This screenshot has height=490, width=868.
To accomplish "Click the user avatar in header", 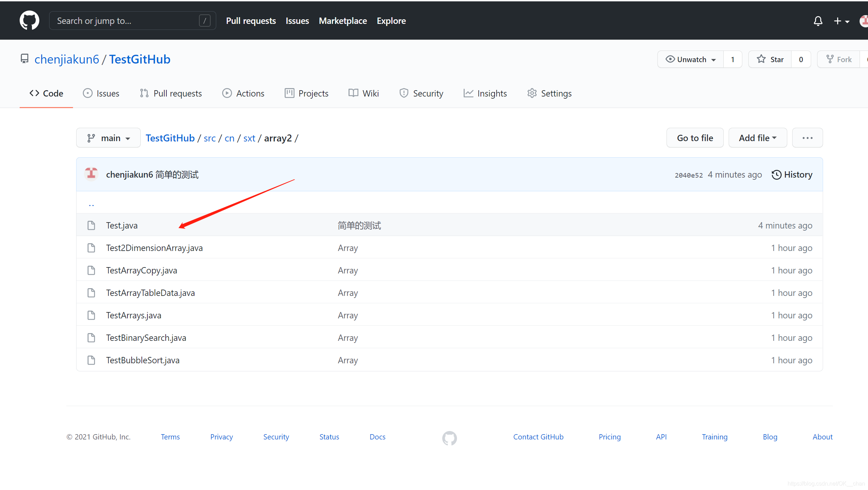I will point(864,21).
